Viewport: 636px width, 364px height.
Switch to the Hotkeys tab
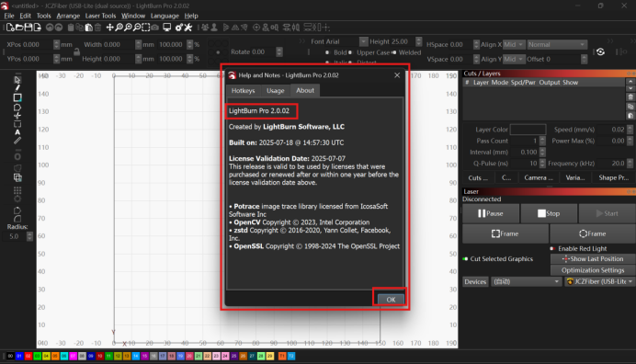pyautogui.click(x=243, y=90)
